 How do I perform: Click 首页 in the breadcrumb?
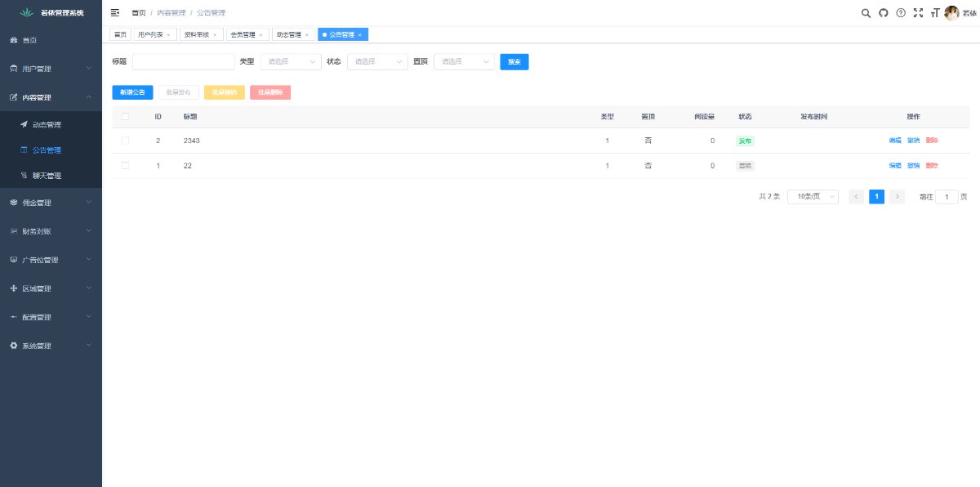pyautogui.click(x=139, y=13)
